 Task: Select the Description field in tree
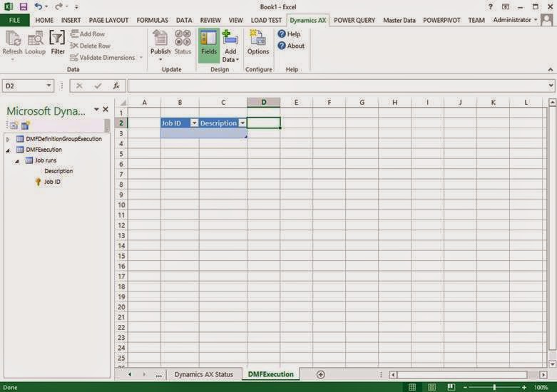[x=58, y=171]
